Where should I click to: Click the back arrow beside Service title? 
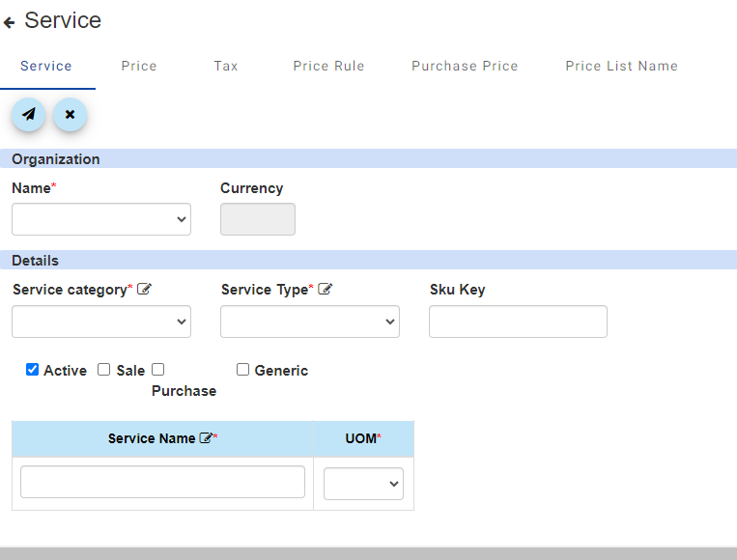10,22
